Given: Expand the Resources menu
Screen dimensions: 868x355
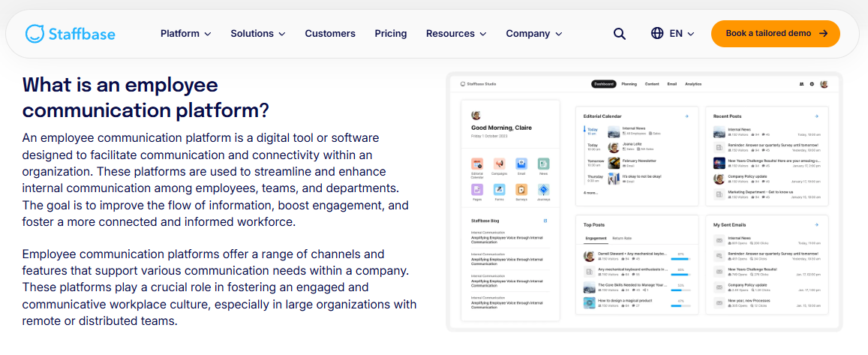Looking at the screenshot, I should (x=456, y=33).
